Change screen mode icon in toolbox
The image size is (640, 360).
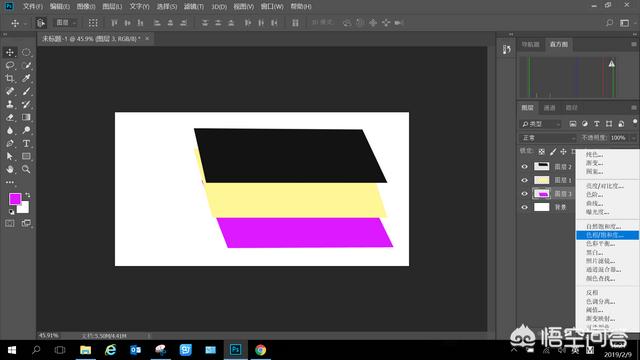coord(26,223)
